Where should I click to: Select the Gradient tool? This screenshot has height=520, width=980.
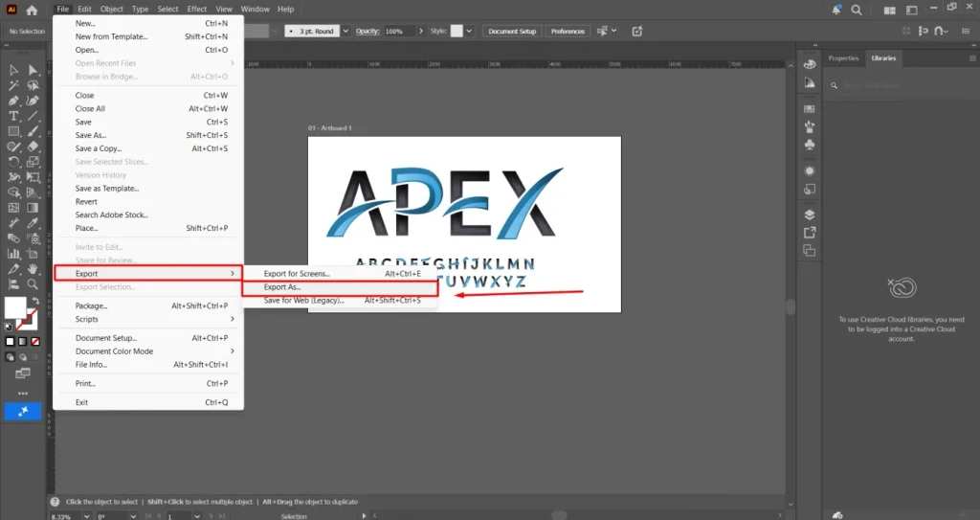[33, 208]
